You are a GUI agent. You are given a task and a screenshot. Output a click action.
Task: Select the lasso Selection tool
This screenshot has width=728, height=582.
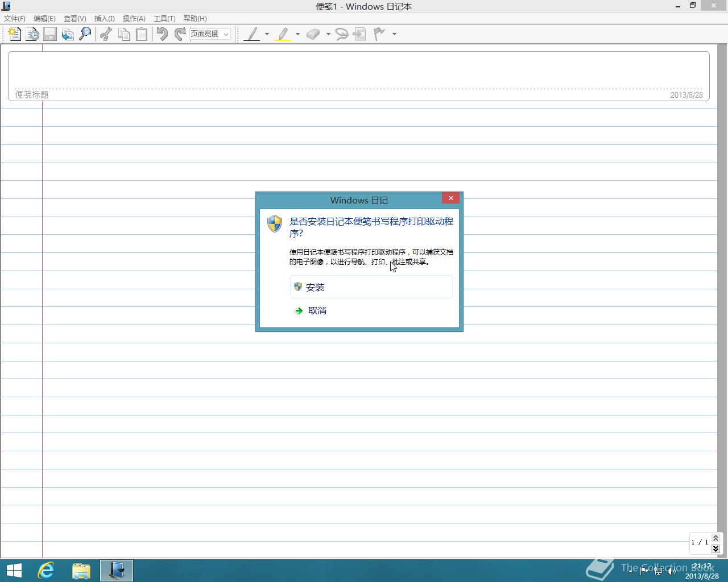pos(342,34)
